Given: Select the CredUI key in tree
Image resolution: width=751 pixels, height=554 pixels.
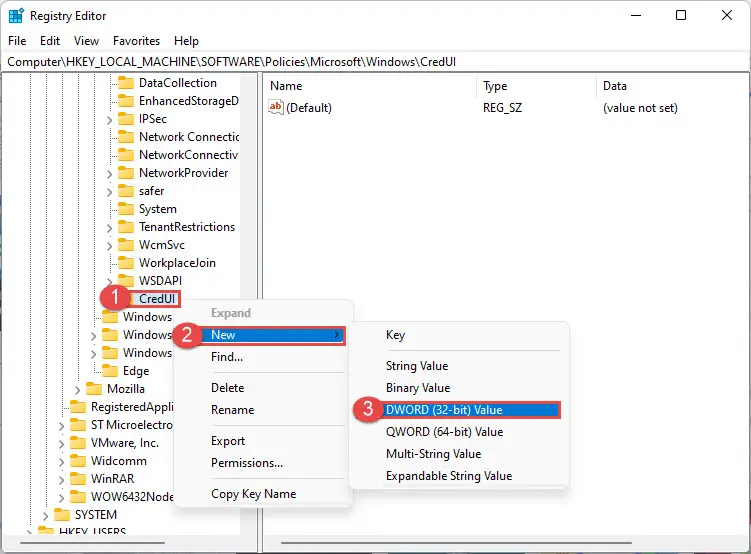Looking at the screenshot, I should [x=157, y=299].
